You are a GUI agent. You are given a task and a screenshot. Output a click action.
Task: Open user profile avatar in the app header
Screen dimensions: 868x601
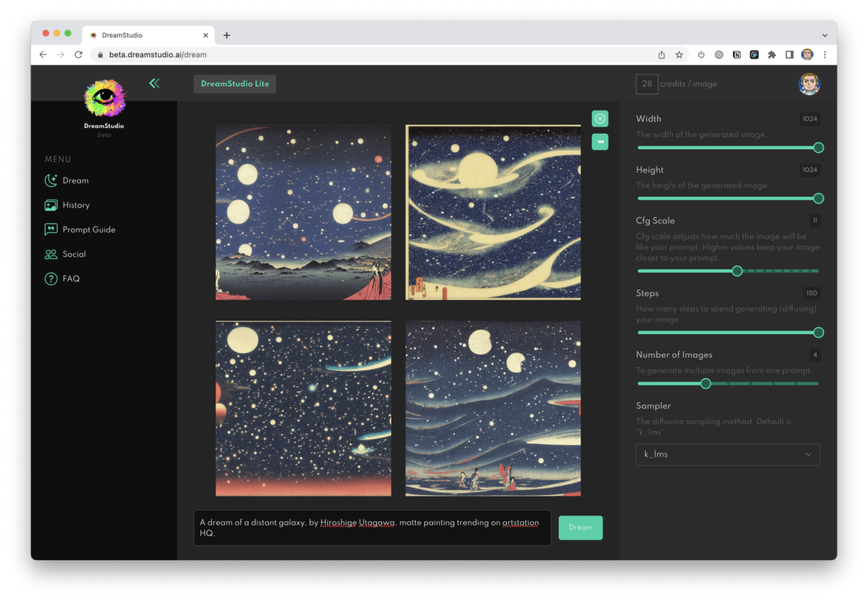(809, 84)
